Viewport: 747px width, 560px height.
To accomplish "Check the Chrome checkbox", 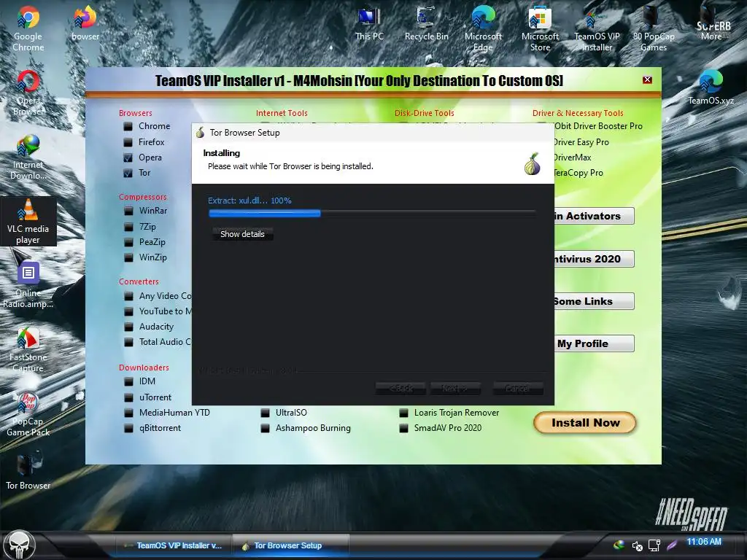I will point(128,126).
